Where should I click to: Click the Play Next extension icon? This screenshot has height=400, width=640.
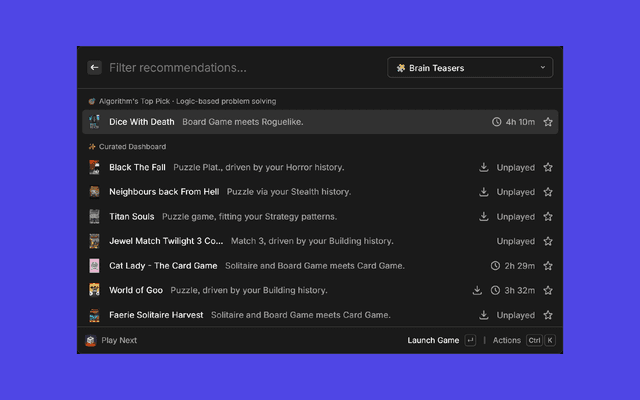(x=91, y=340)
